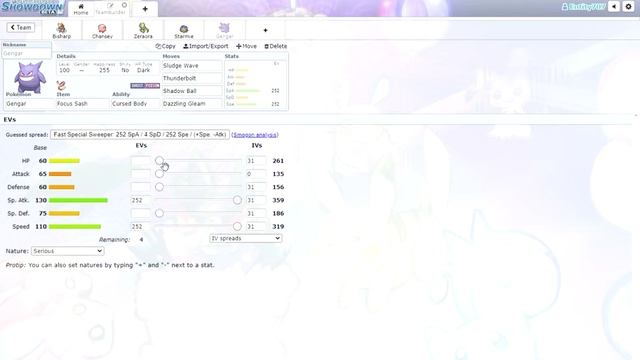
Task: Click the Attack IV input box
Action: [256, 174]
